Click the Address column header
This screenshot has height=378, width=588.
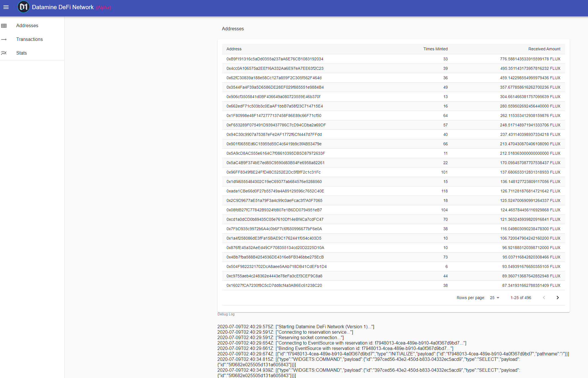click(x=234, y=49)
